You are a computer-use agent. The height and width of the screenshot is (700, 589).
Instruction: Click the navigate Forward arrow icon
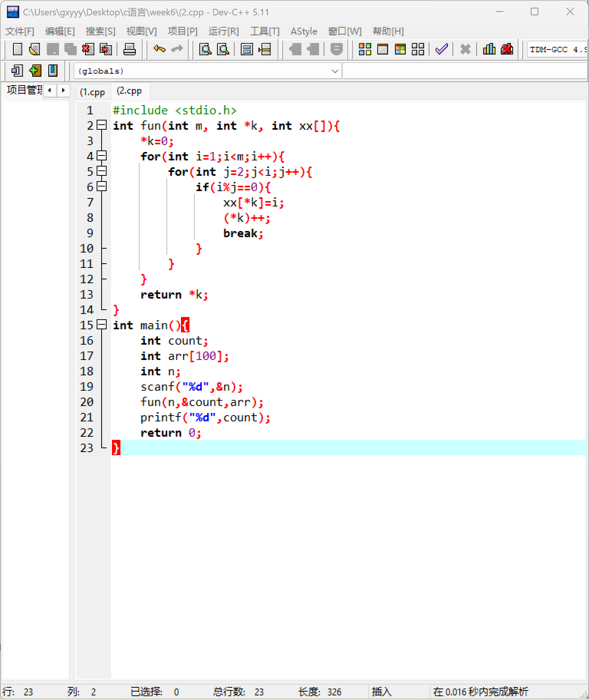click(313, 49)
